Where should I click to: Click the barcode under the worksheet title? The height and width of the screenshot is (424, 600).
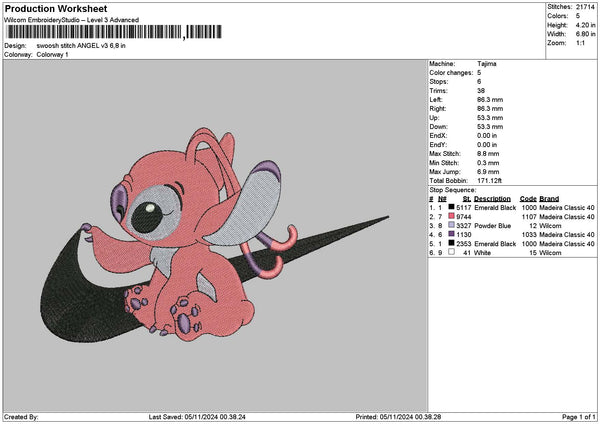pos(114,32)
